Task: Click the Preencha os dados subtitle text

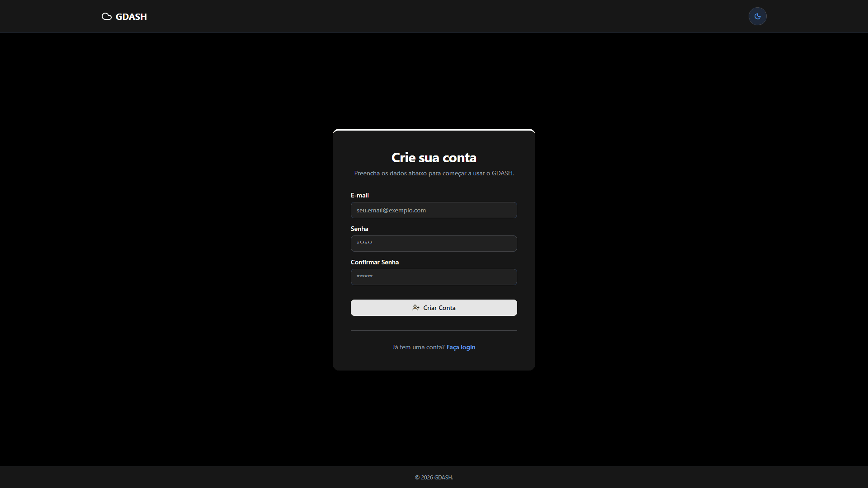Action: (434, 173)
